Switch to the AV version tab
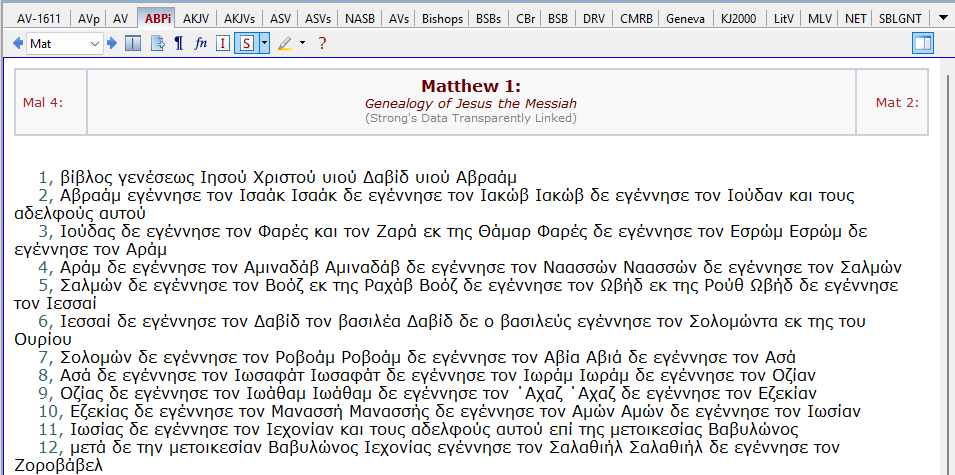This screenshot has height=475, width=955. coord(121,19)
